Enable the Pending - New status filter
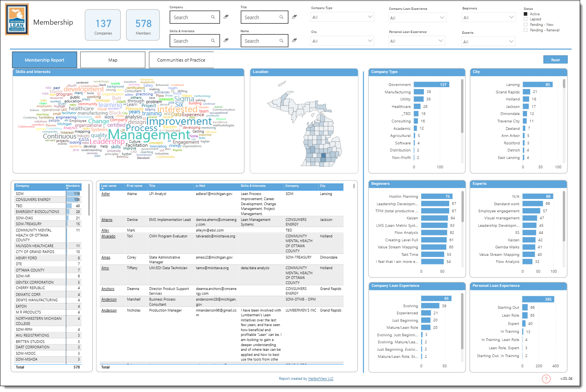 [525, 24]
